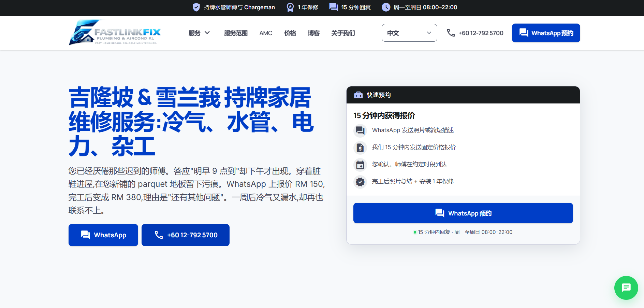Click the header WhatsApp 预约 button
The image size is (644, 308).
point(546,33)
